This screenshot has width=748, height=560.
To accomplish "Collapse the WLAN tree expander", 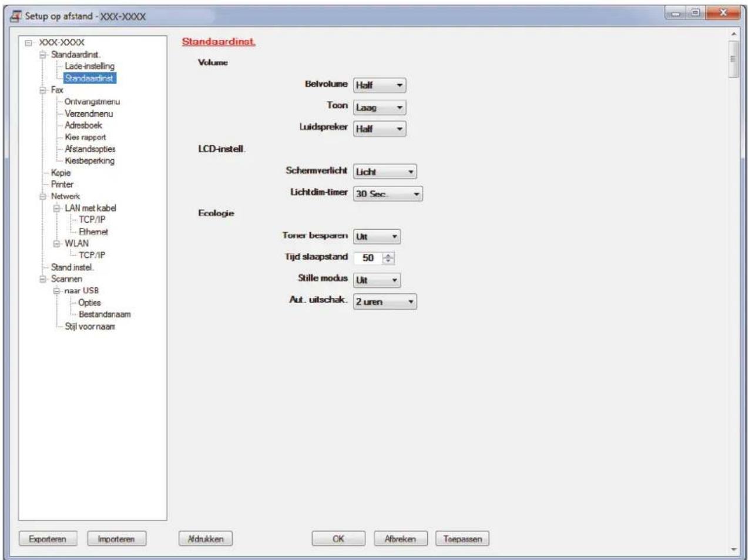I will tap(57, 243).
